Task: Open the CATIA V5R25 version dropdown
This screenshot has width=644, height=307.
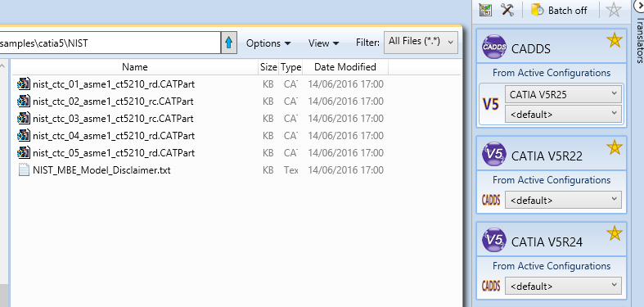Action: point(563,94)
